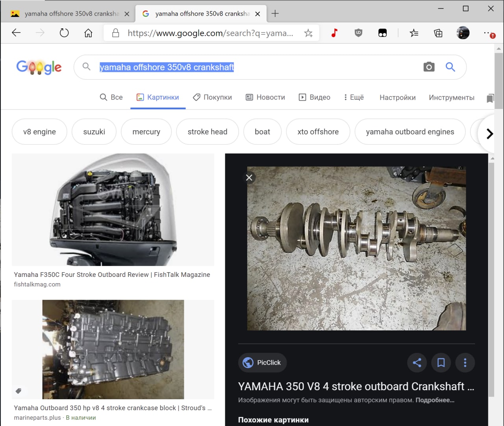Viewport: 504px width, 426px height.
Task: Open Инструменты search tools
Action: (451, 98)
